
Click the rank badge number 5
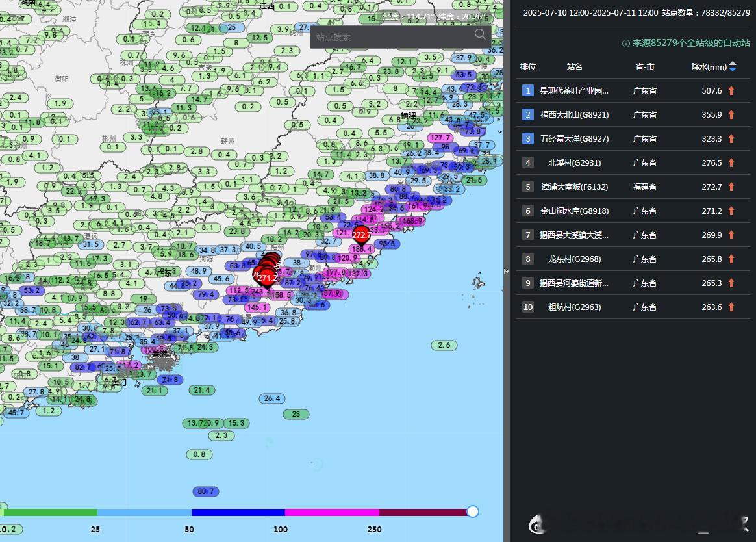pyautogui.click(x=528, y=187)
